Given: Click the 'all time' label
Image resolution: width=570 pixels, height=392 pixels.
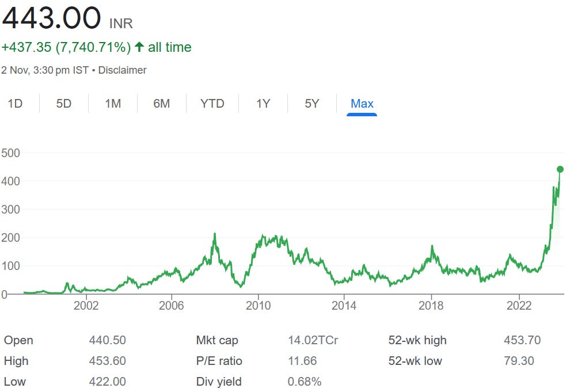Looking at the screenshot, I should [x=169, y=47].
